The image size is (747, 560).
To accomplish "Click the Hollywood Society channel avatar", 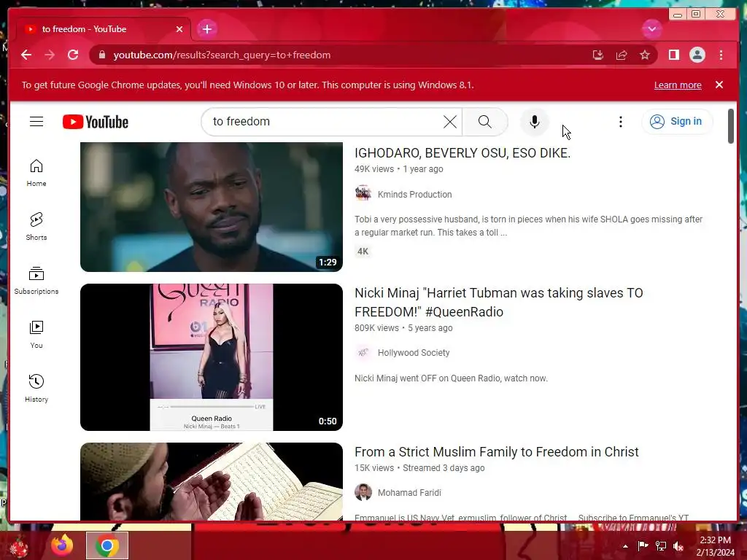I will (x=363, y=353).
